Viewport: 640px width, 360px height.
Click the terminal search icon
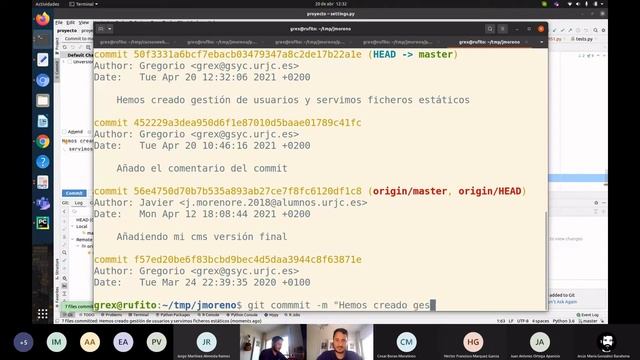(490, 29)
